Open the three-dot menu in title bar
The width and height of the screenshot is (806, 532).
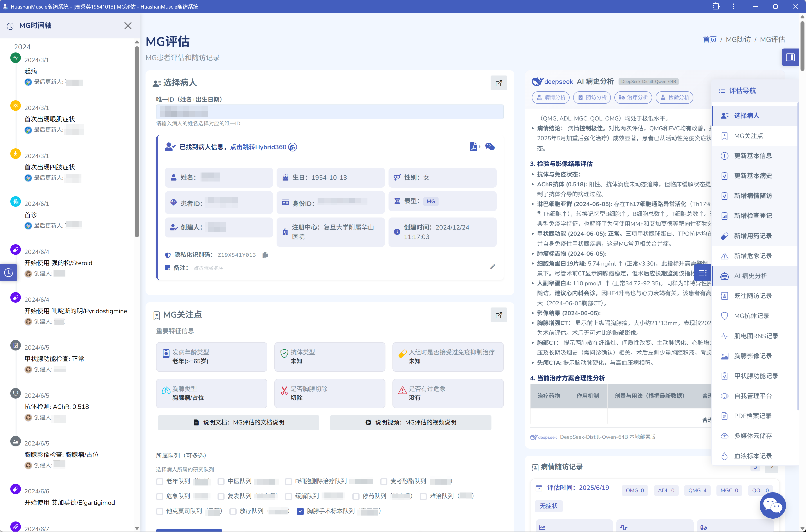[x=733, y=6]
